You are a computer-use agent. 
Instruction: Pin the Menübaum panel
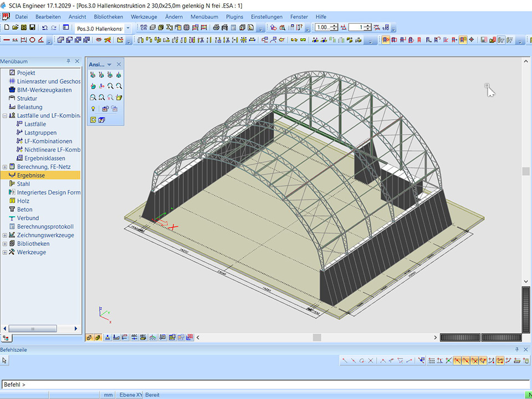[69, 62]
